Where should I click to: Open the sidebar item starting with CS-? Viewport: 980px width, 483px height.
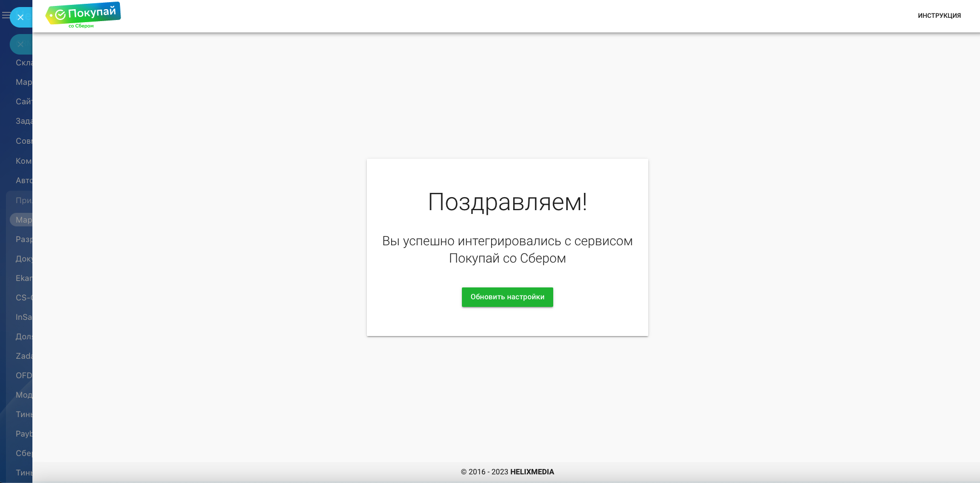24,298
